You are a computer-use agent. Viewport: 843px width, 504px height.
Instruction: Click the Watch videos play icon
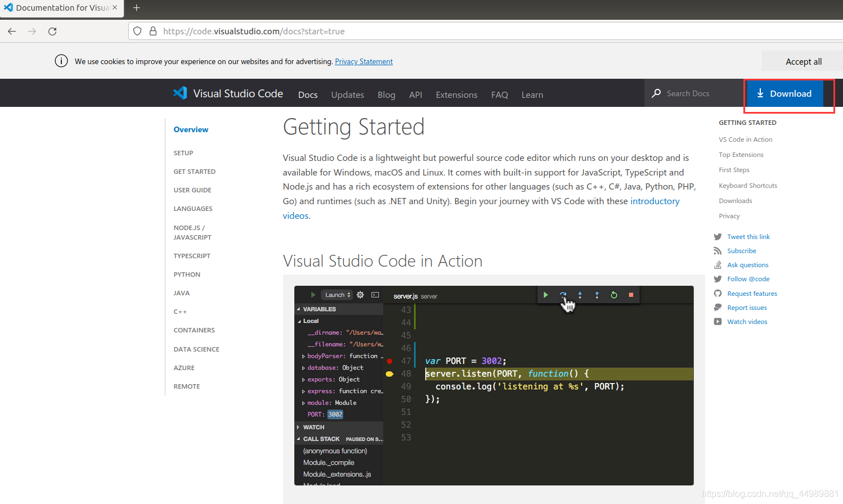[x=718, y=322]
